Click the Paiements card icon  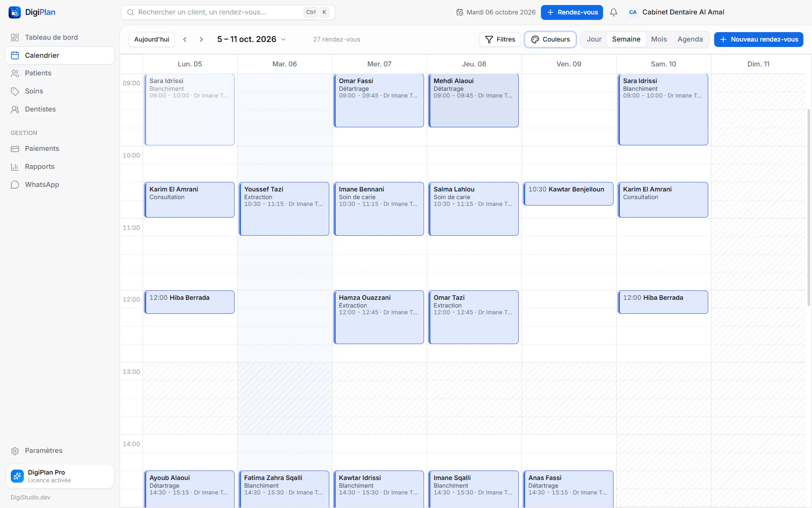coord(15,149)
